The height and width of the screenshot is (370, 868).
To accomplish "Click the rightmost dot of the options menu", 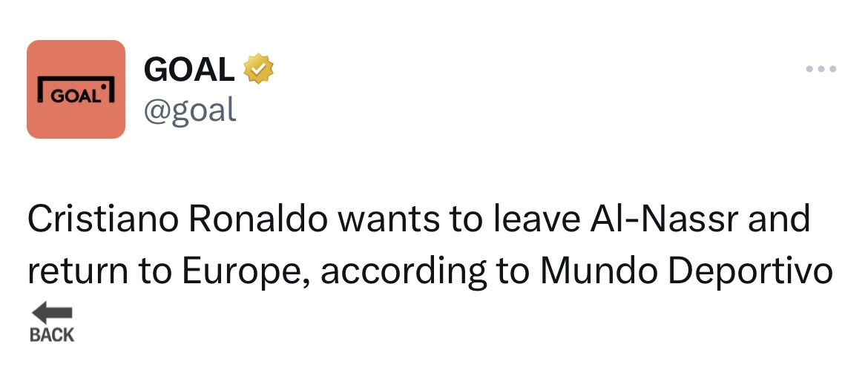I will coord(833,70).
